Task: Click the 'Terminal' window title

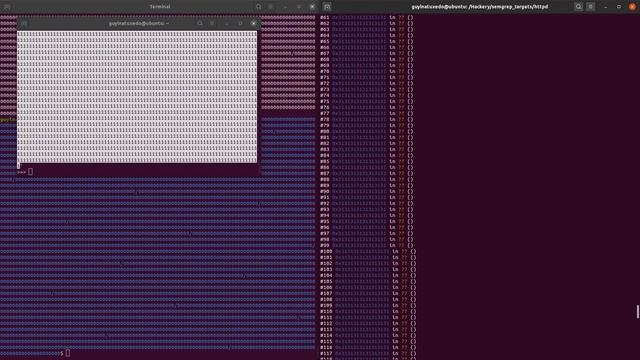Action: pyautogui.click(x=160, y=7)
